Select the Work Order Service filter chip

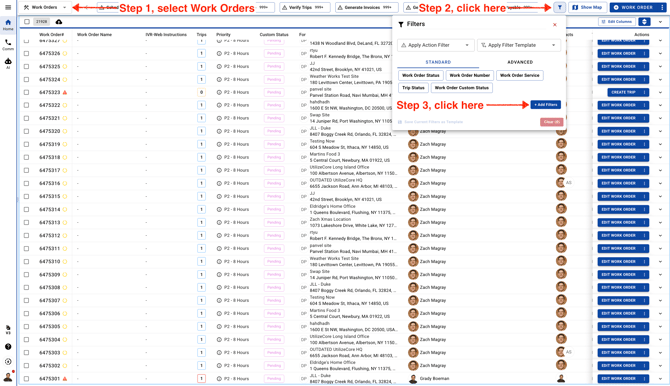(x=520, y=75)
